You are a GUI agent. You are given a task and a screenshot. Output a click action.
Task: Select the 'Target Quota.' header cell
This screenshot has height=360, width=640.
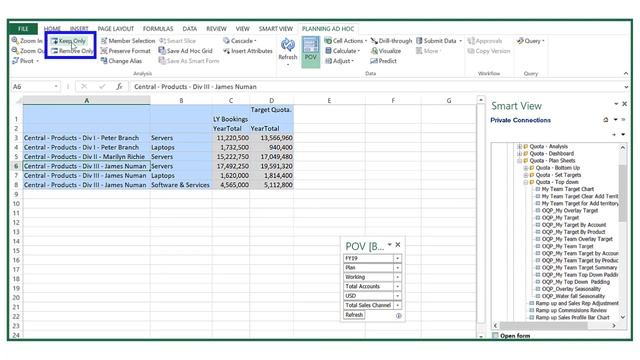[x=271, y=114]
